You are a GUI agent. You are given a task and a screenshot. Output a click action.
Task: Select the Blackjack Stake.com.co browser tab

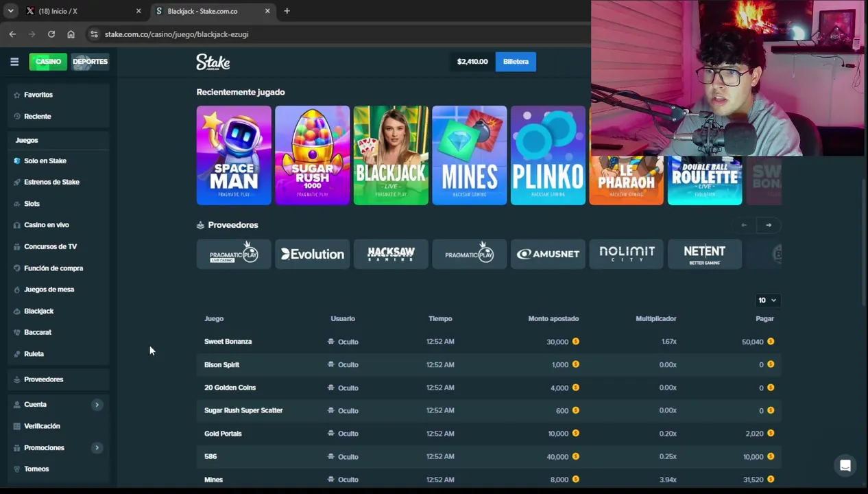[x=213, y=11]
